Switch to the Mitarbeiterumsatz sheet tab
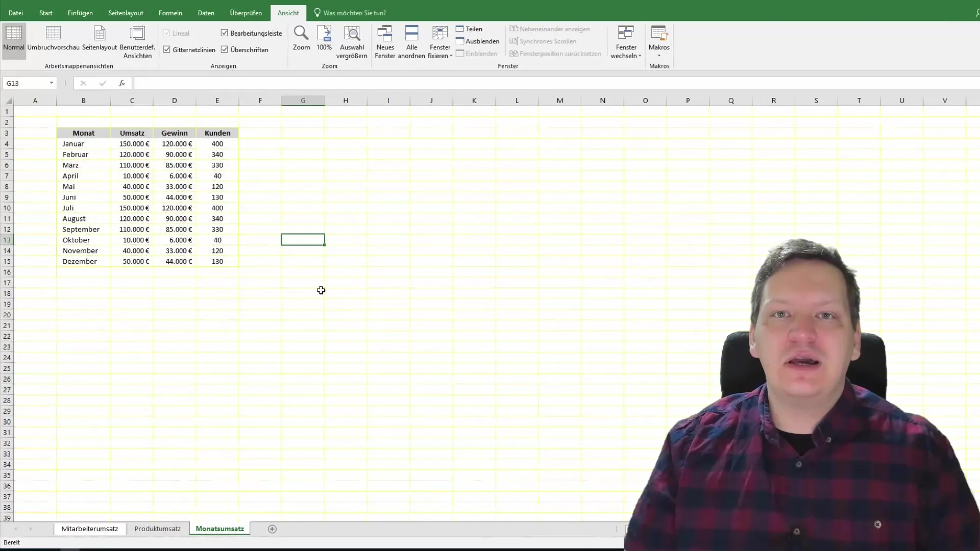The width and height of the screenshot is (980, 551). click(89, 529)
